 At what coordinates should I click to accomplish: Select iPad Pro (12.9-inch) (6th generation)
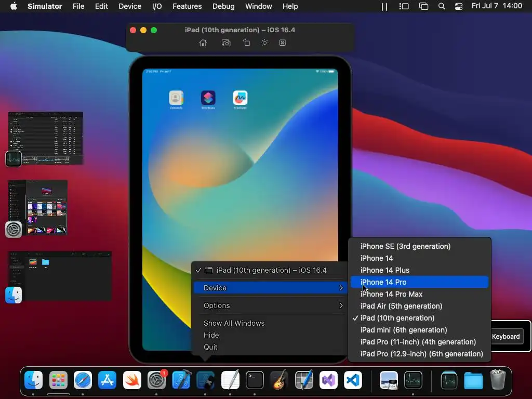pyautogui.click(x=420, y=354)
